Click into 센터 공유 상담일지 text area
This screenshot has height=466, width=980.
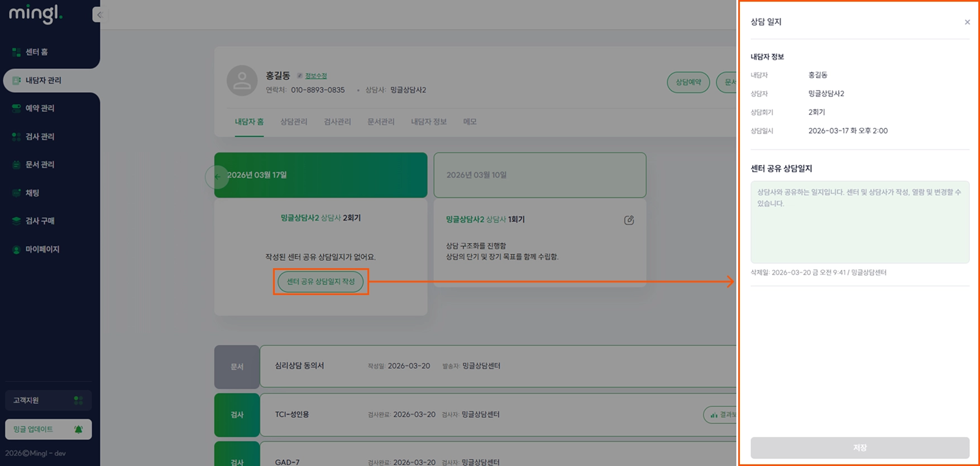860,222
